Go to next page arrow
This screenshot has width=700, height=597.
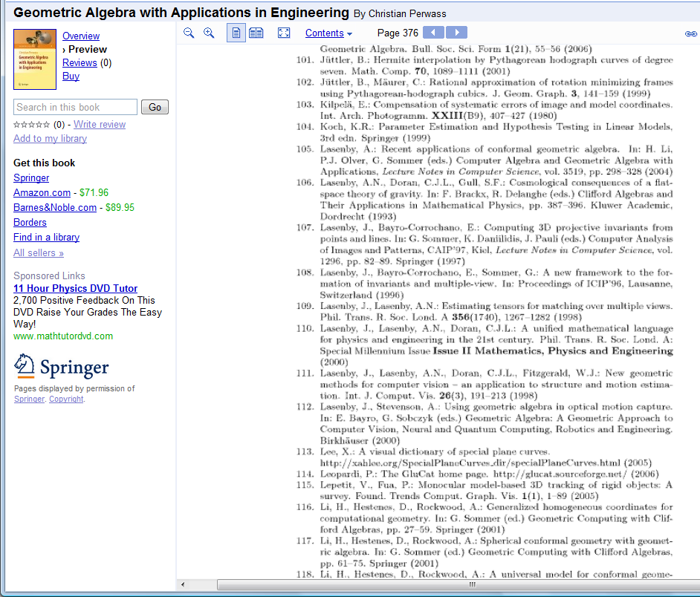coord(456,33)
